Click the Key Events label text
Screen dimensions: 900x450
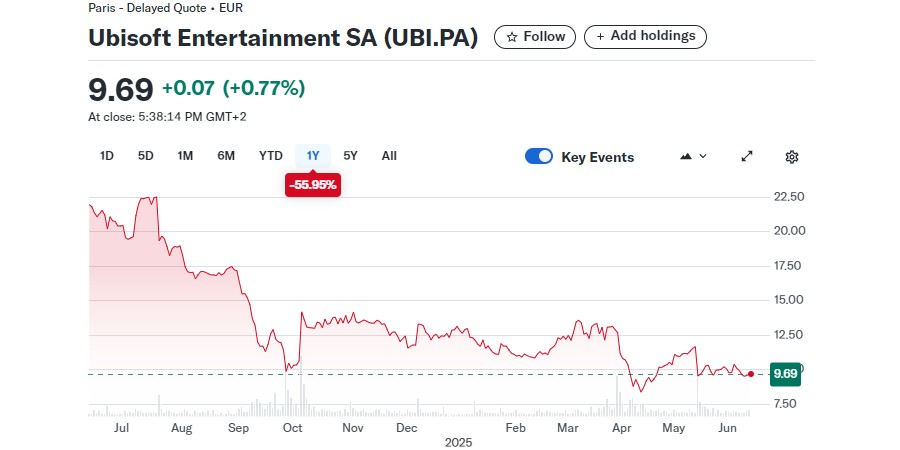598,157
